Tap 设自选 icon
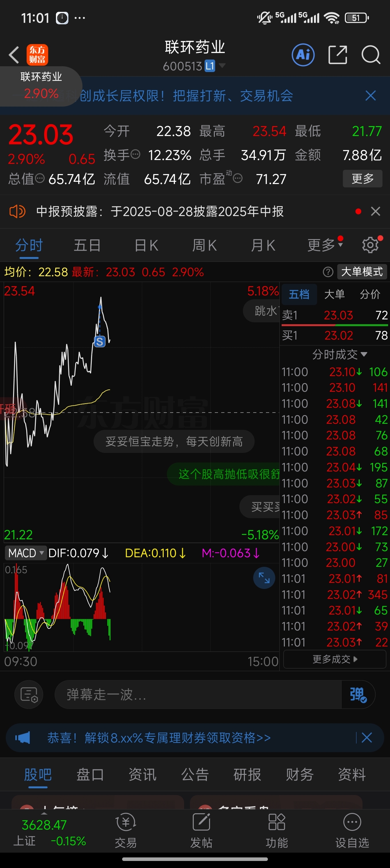The width and height of the screenshot is (390, 868). click(x=352, y=831)
